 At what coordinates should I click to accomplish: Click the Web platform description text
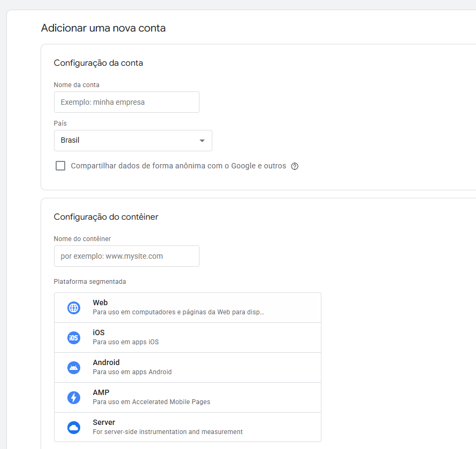[178, 312]
